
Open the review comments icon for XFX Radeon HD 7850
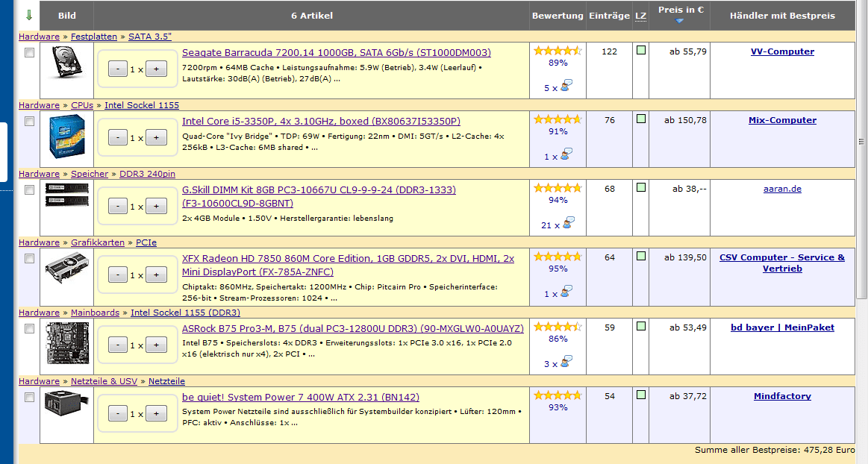click(566, 292)
